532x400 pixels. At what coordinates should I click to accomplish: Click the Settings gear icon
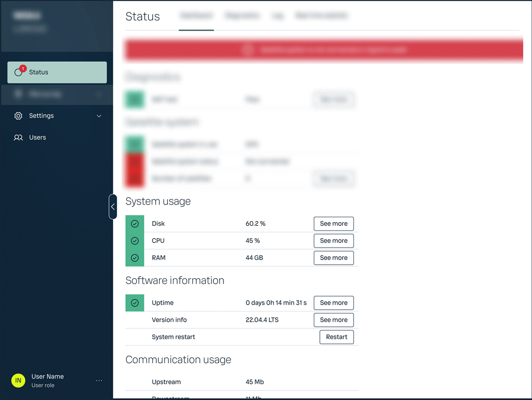[18, 116]
